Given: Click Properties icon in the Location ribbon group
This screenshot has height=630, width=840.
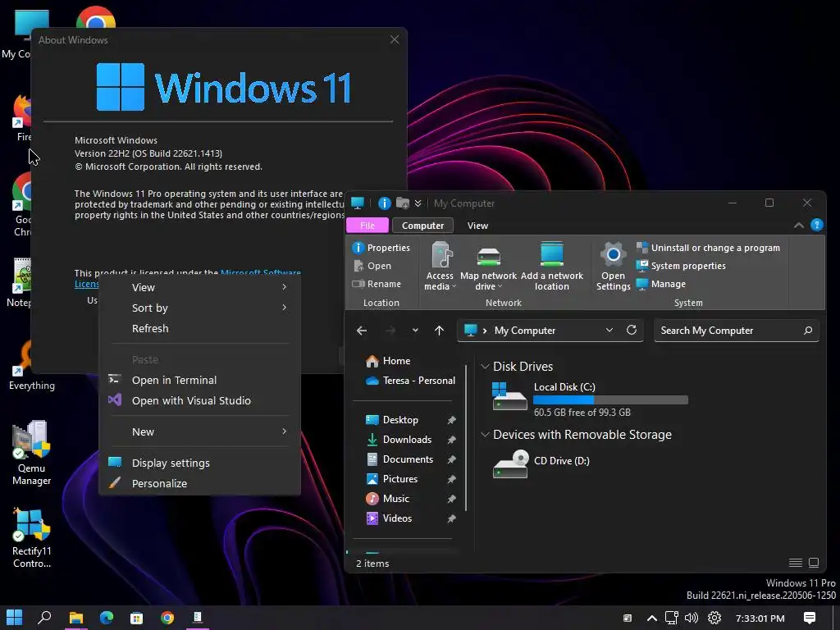Looking at the screenshot, I should 358,248.
